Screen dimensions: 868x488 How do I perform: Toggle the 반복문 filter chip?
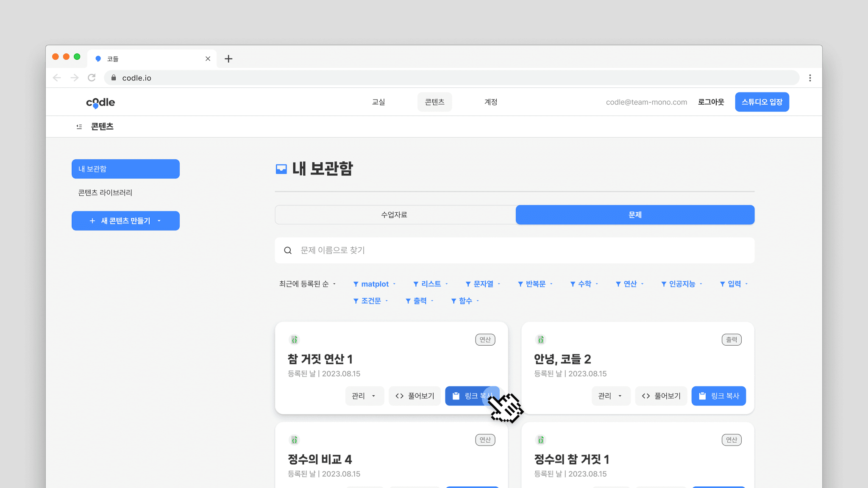click(535, 284)
